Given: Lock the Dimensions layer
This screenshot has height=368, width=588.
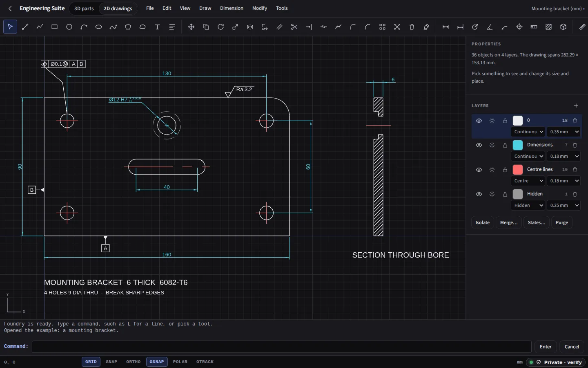Looking at the screenshot, I should 505,145.
